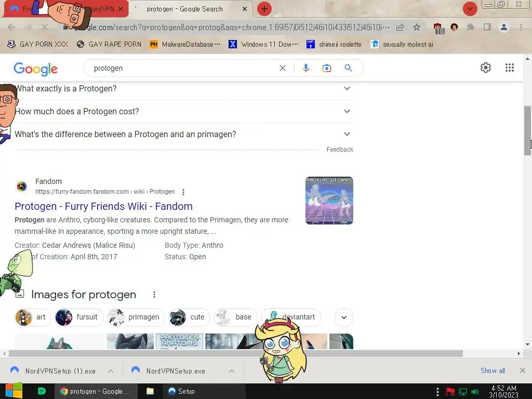Filter images by the art chip
The height and width of the screenshot is (399, 532).
[x=33, y=317]
